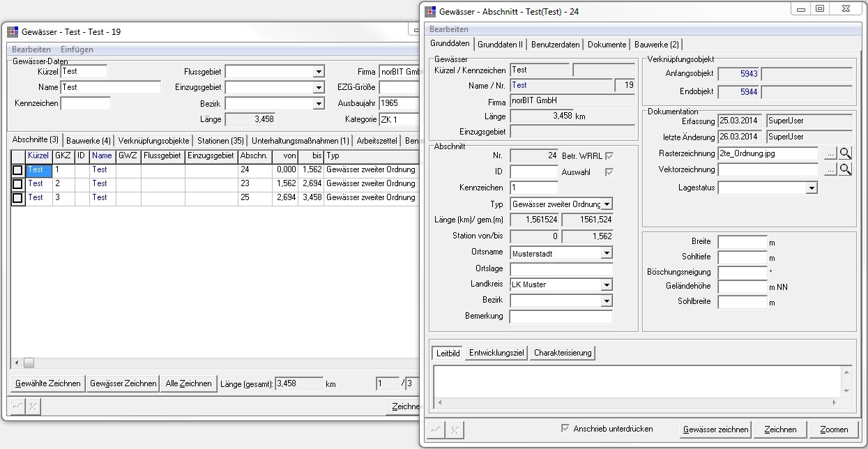Viewport: 868px width, 449px height.
Task: Open the Bearbeiten menu in the Gewässer - Abschnitt window
Action: [449, 29]
